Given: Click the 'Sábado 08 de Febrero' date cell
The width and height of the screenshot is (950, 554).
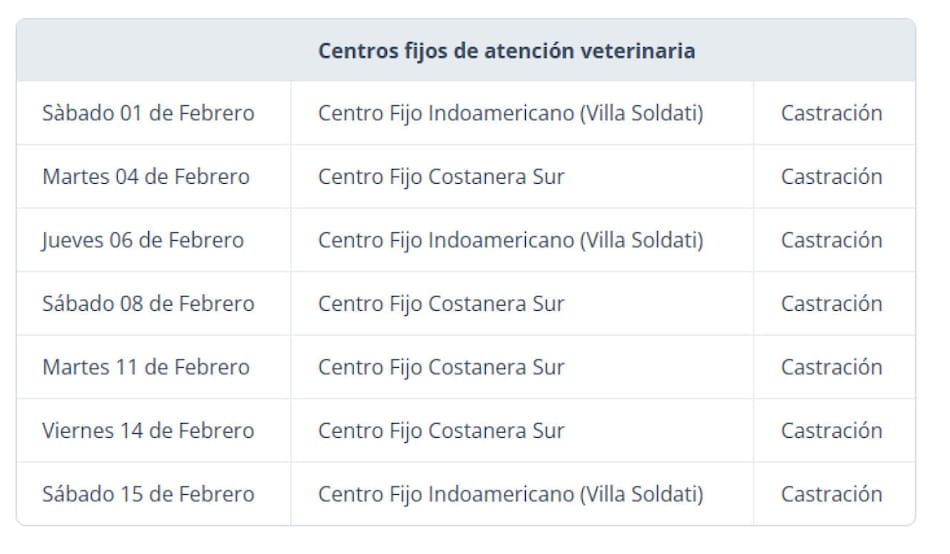Looking at the screenshot, I should (x=148, y=304).
